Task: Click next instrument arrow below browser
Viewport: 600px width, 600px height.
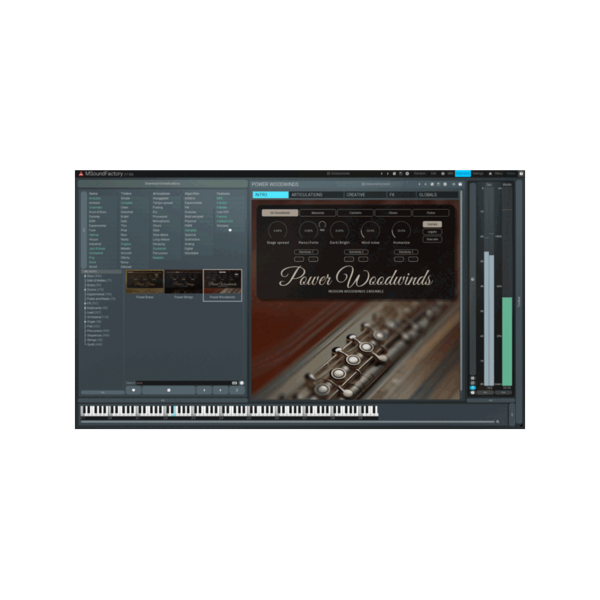Action: pos(220,390)
